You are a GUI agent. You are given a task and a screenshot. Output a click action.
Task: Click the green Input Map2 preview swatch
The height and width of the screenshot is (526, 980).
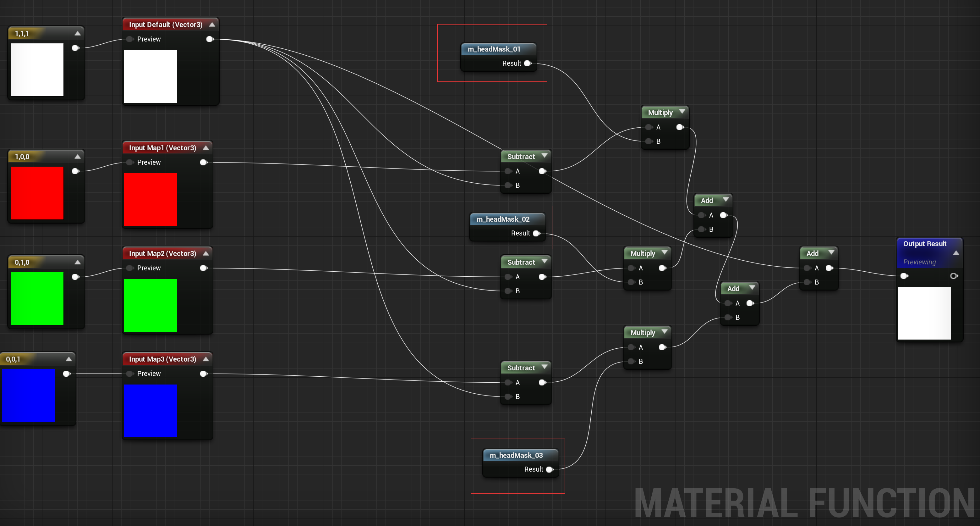150,305
